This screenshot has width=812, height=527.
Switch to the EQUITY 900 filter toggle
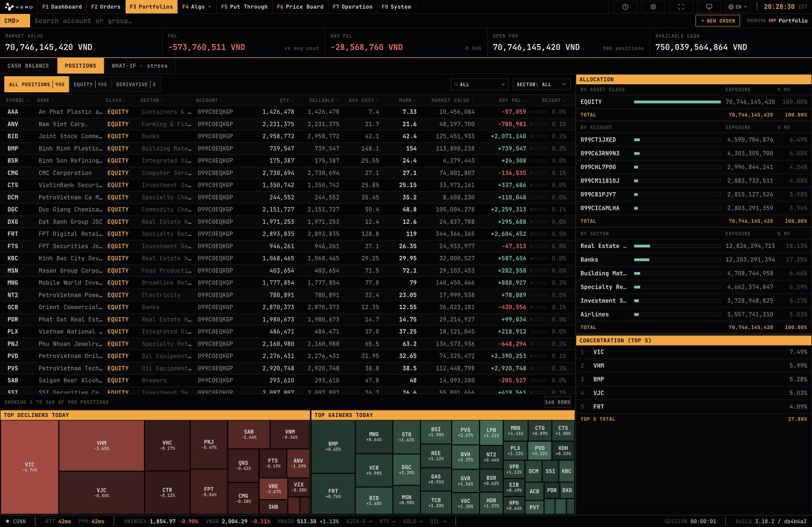(90, 84)
